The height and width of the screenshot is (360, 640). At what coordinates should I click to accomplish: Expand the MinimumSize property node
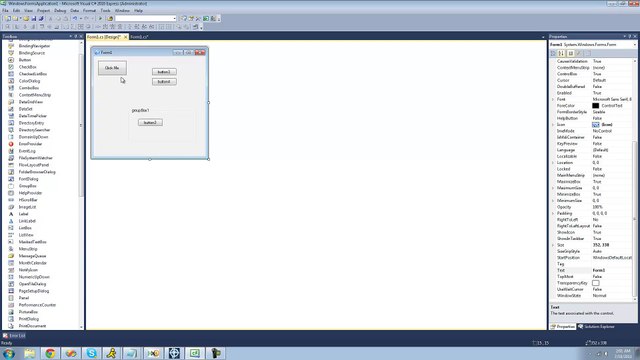[553, 200]
